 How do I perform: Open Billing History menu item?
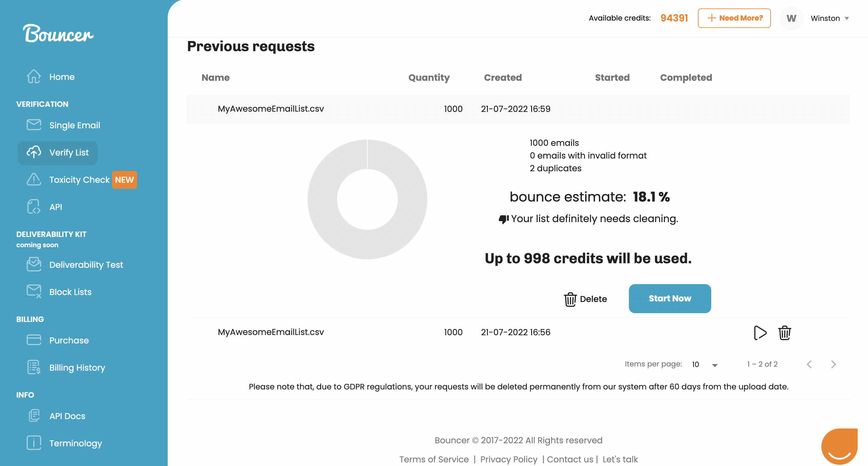pos(77,367)
